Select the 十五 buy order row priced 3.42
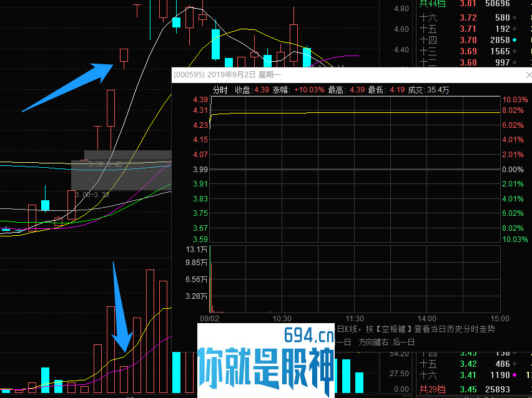Screen dimensions: 532x398 [x=468, y=364]
